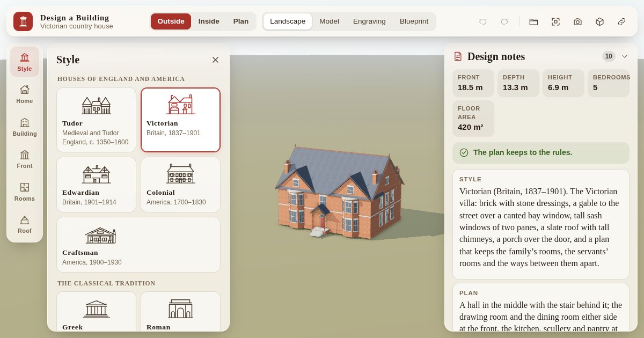Click 'The Classical Tradition' heading

(106, 283)
